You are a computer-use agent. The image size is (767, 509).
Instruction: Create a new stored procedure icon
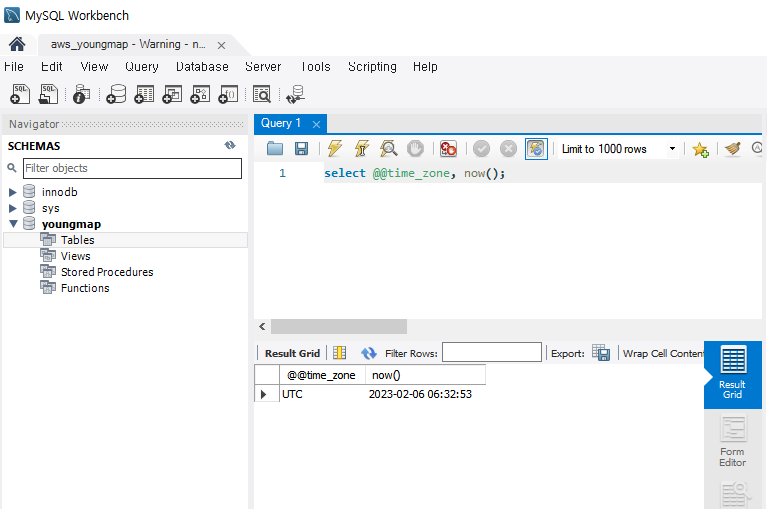200,94
